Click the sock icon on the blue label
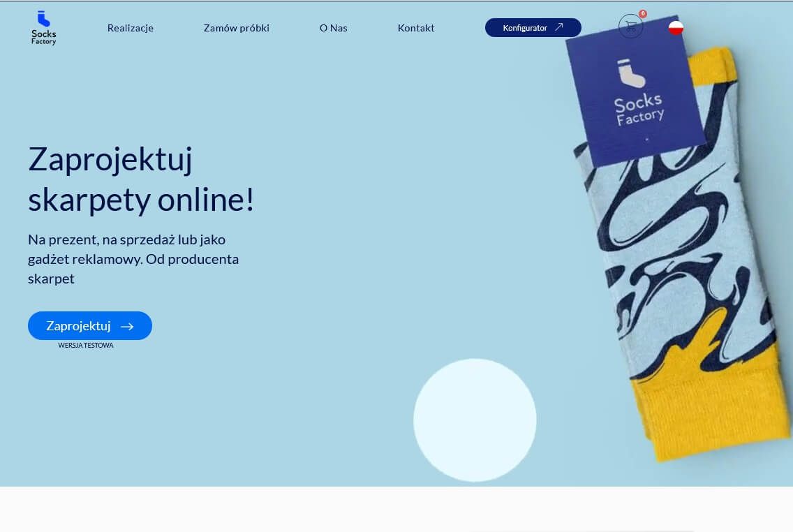The height and width of the screenshot is (532, 793). point(630,73)
